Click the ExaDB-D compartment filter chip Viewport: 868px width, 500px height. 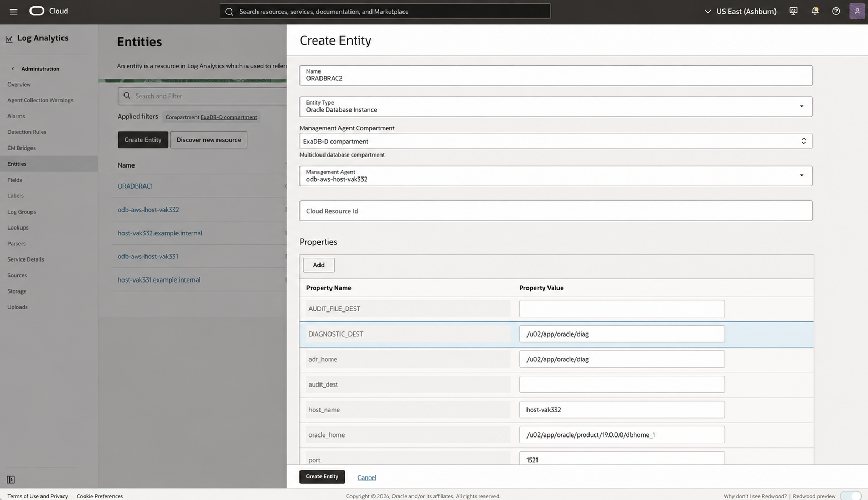[x=211, y=117]
